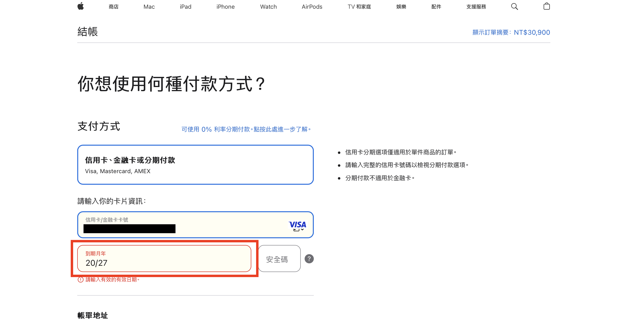The height and width of the screenshot is (327, 644).
Task: Open the Mac menu item
Action: point(149,7)
